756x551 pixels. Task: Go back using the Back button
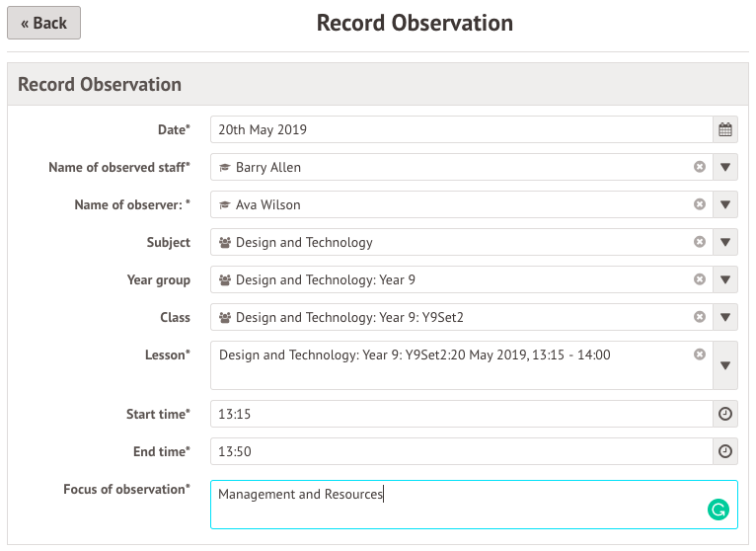(43, 23)
